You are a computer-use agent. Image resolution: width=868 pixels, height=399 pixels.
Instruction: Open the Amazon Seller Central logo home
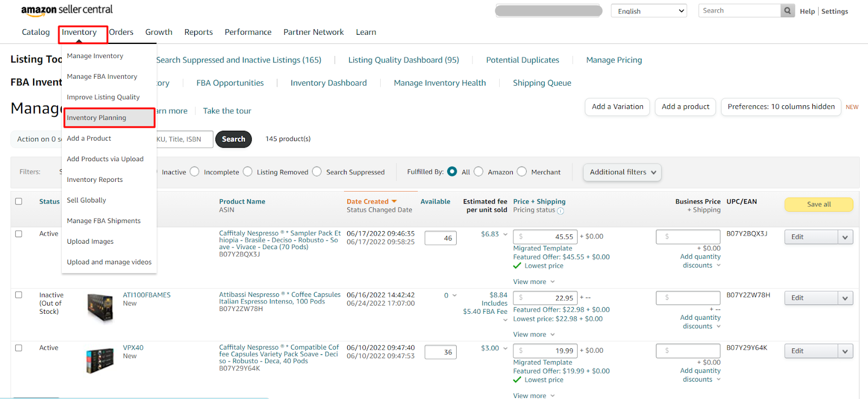67,10
